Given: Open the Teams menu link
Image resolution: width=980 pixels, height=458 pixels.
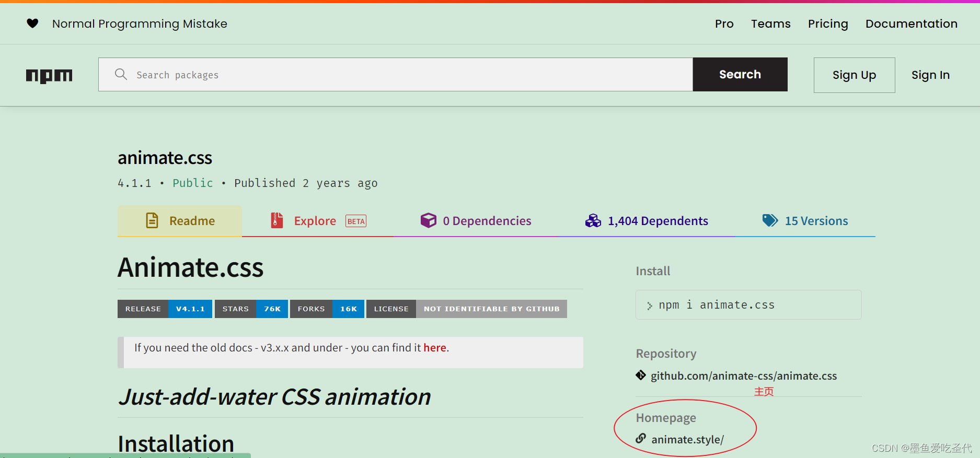Looking at the screenshot, I should tap(771, 24).
